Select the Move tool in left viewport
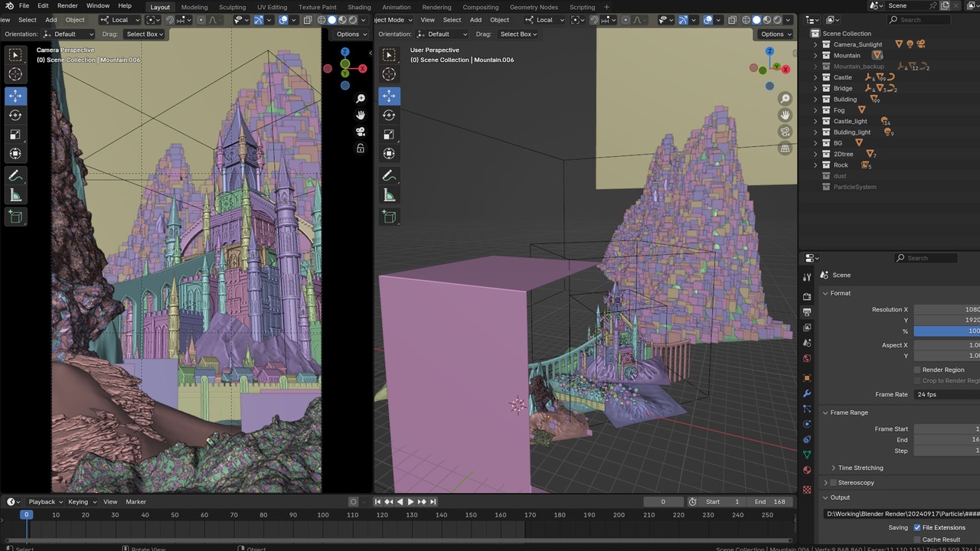Viewport: 980px width, 551px height. [15, 96]
